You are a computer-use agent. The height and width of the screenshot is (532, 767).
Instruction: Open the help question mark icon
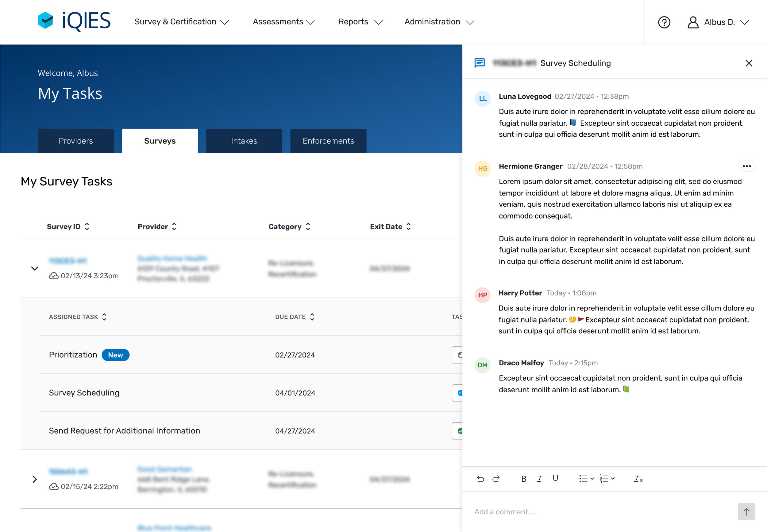click(664, 22)
